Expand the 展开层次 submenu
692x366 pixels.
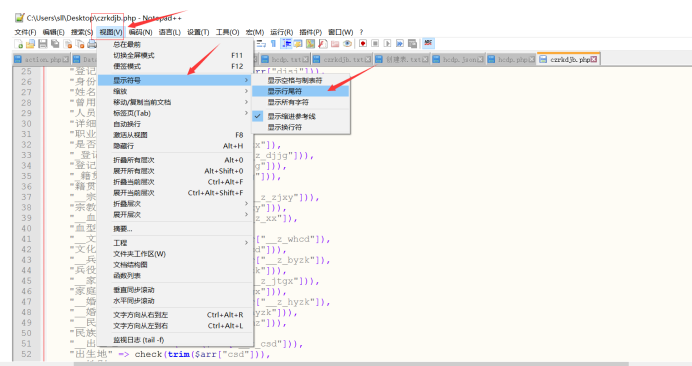point(175,215)
